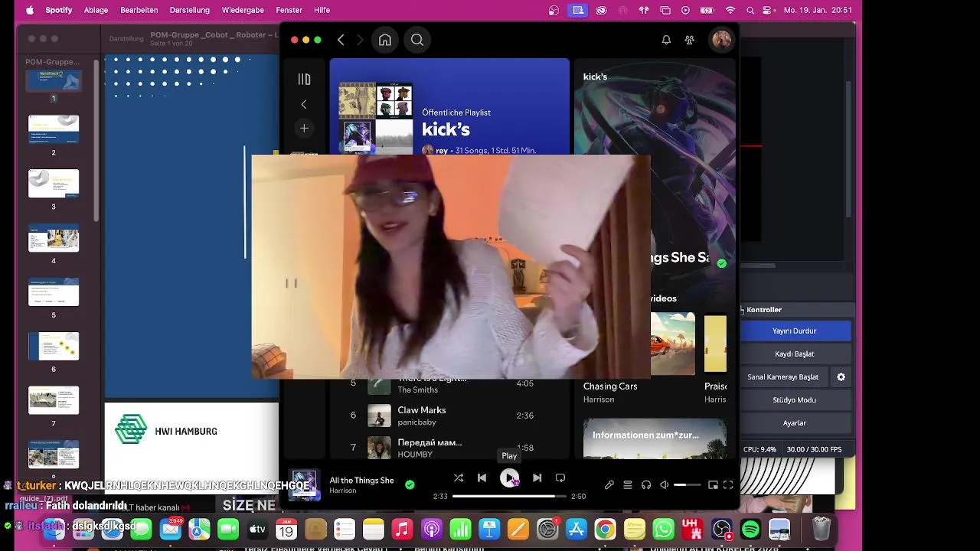Select page 6 thumbnail in Preview sidebar
980x551 pixels.
point(54,346)
